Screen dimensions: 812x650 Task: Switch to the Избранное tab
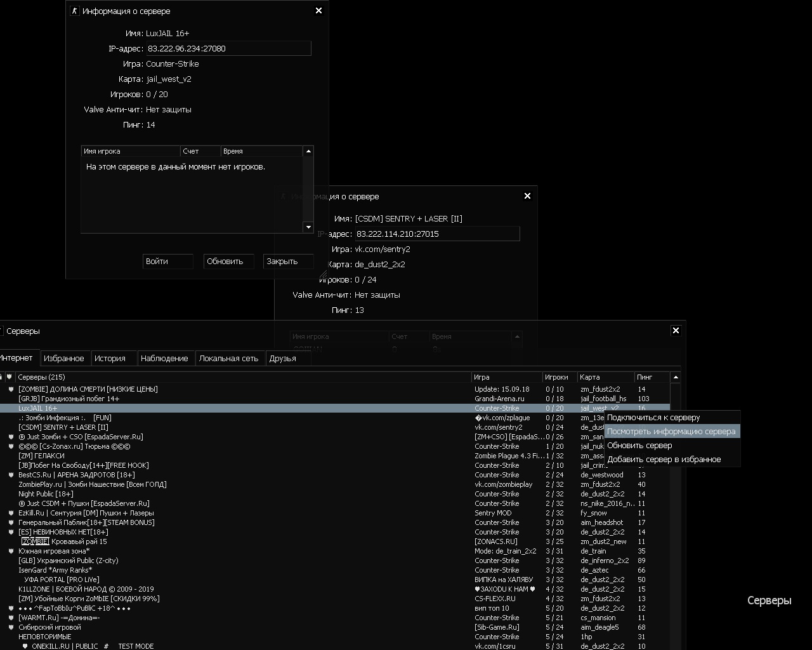64,359
